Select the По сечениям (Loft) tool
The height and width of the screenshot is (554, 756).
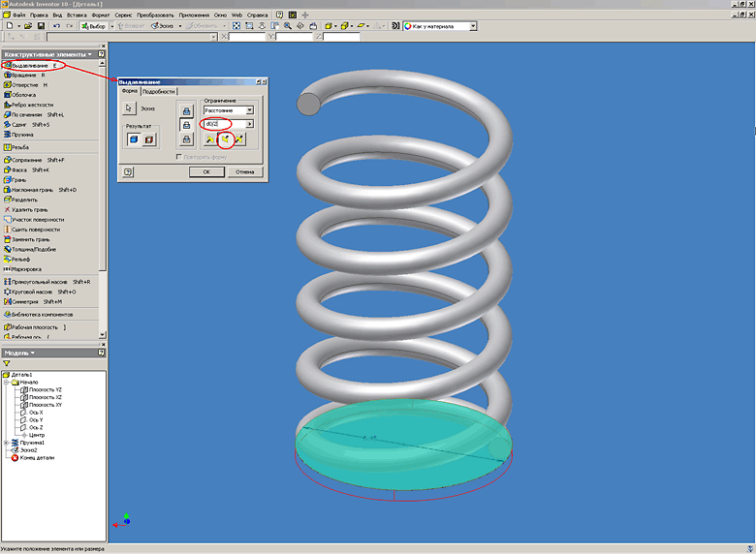[33, 114]
